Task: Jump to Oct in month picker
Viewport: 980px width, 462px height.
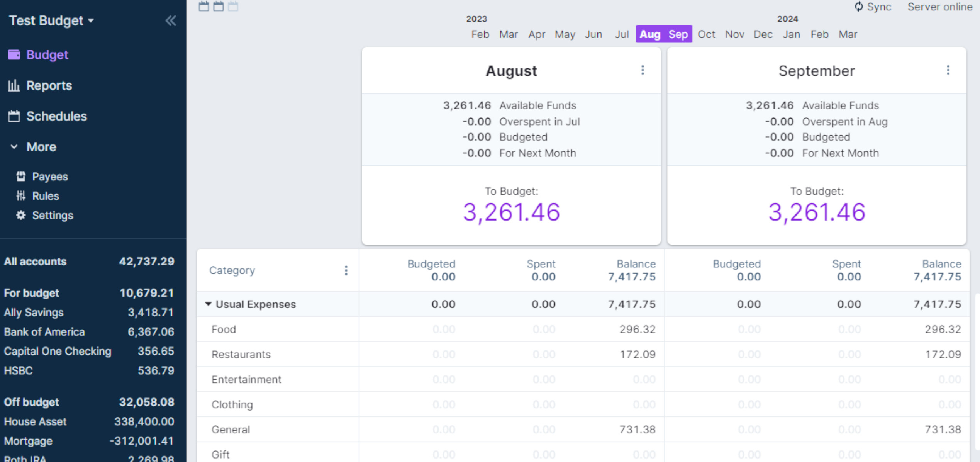Action: (x=706, y=34)
